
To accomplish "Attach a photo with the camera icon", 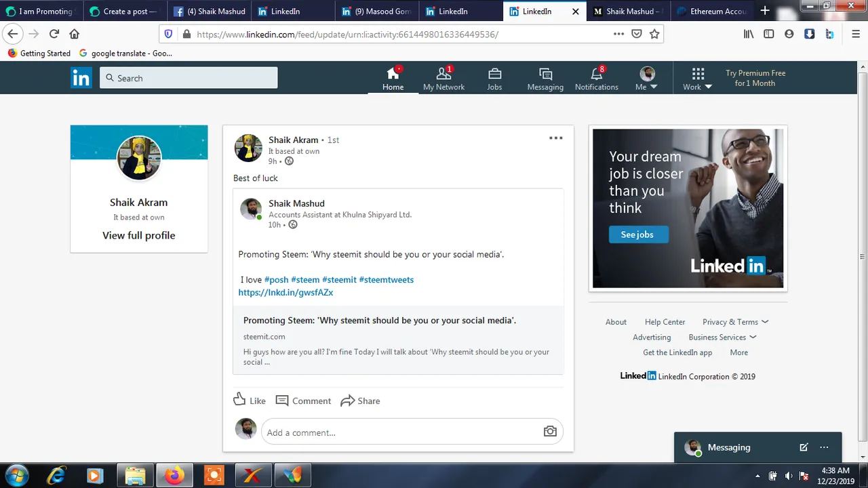I will pos(550,432).
